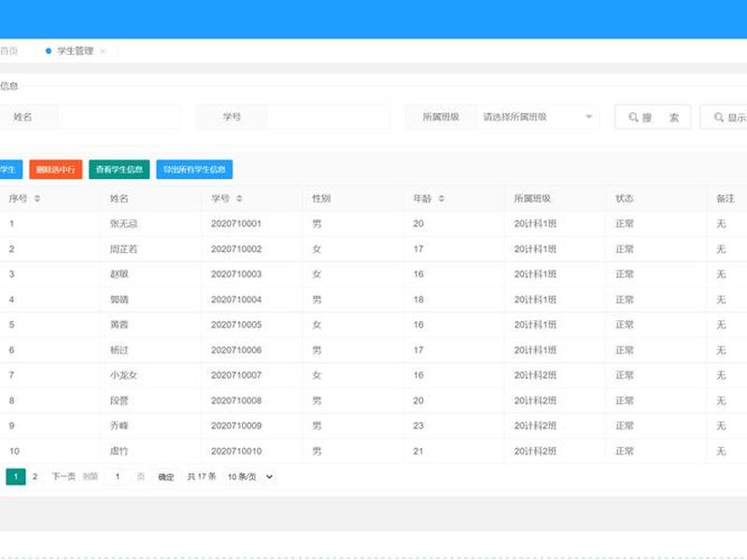Select the 学生管理 tab

pyautogui.click(x=75, y=51)
